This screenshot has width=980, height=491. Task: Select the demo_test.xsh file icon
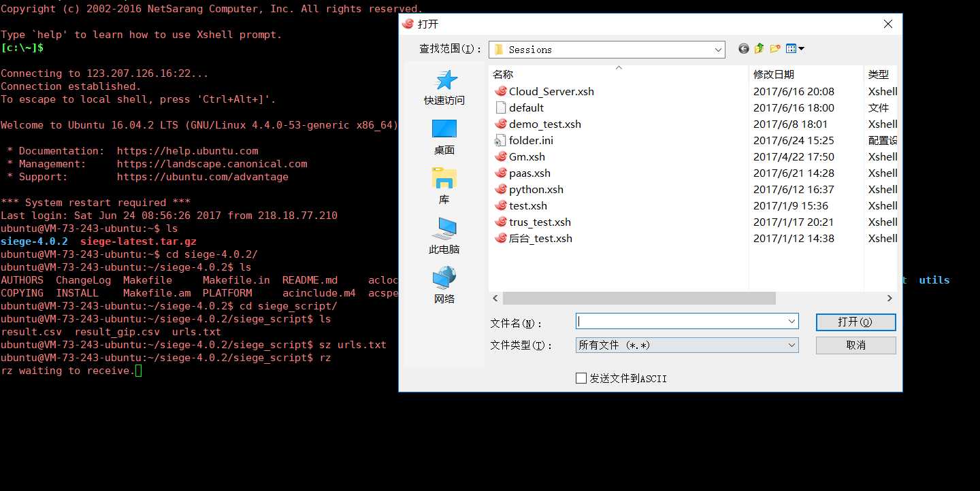500,124
